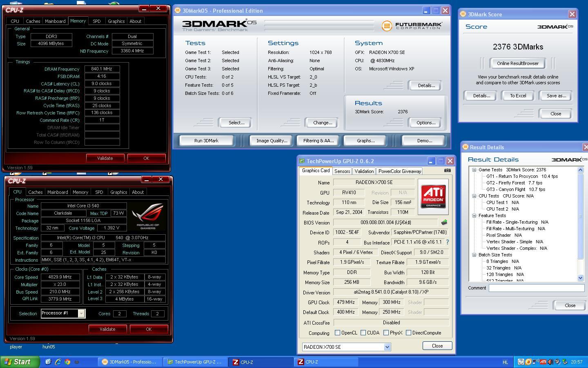Screen dimensions: 588x368
Task: Collapse the CPU Tests tree node
Action: 474,196
